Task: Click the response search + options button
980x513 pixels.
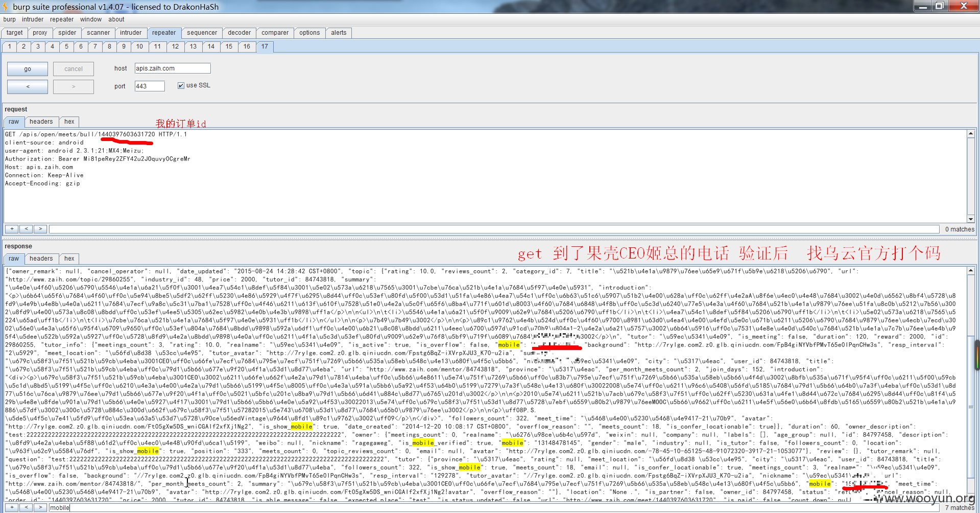Action: pos(12,507)
